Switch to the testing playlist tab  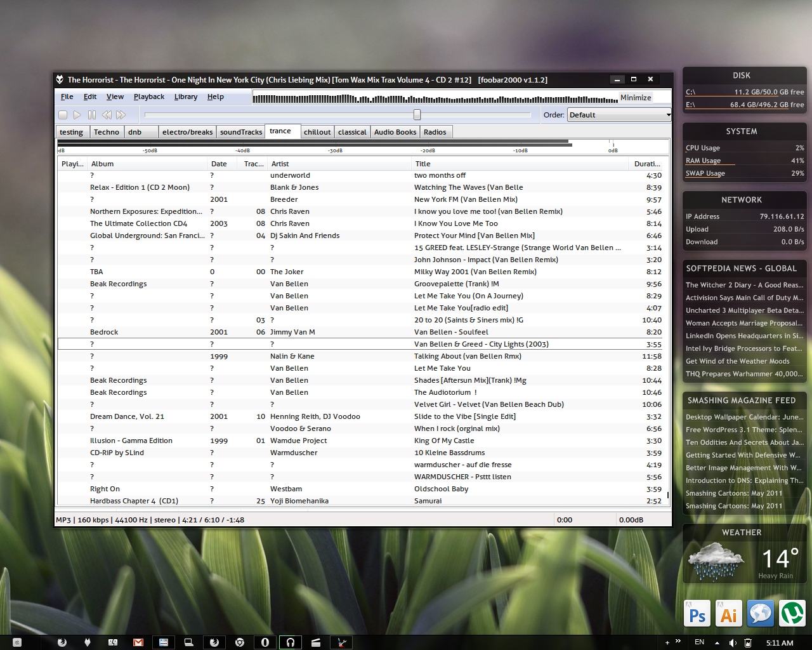click(x=72, y=132)
